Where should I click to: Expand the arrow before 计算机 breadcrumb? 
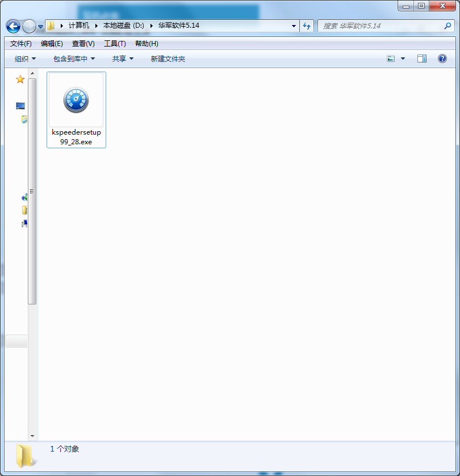[x=61, y=26]
